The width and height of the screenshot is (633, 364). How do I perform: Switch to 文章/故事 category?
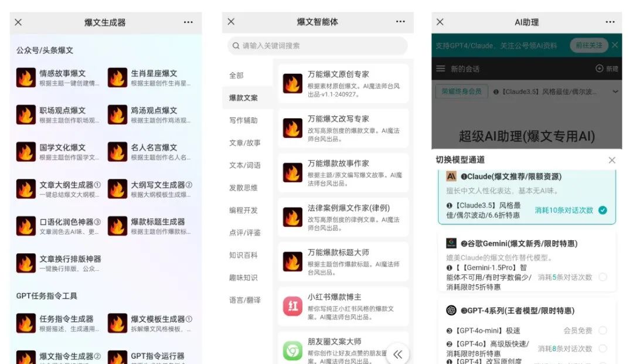245,143
